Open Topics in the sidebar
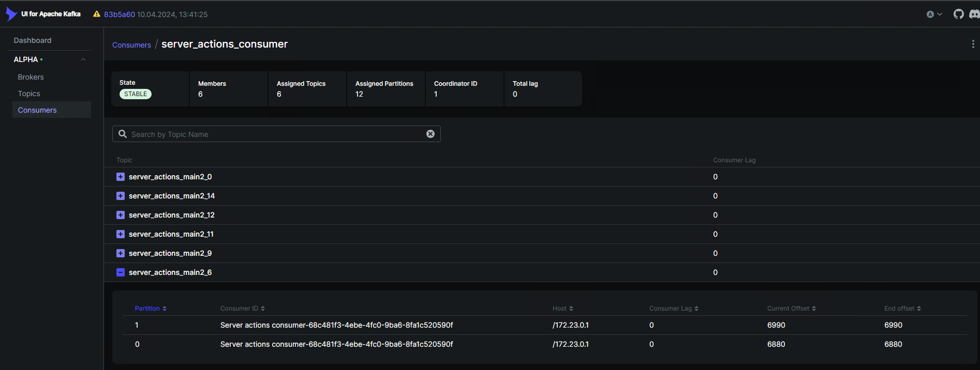 29,94
